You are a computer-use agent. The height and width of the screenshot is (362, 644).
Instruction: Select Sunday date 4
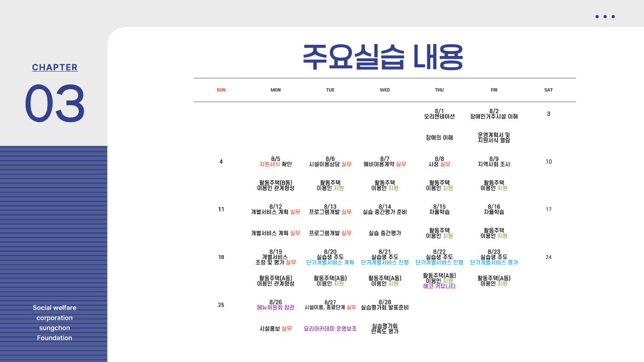click(x=221, y=162)
